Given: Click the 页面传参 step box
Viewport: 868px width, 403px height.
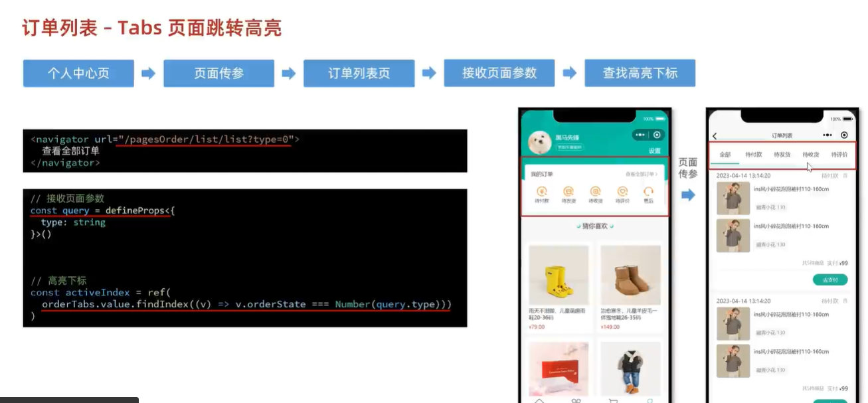Looking at the screenshot, I should 219,73.
